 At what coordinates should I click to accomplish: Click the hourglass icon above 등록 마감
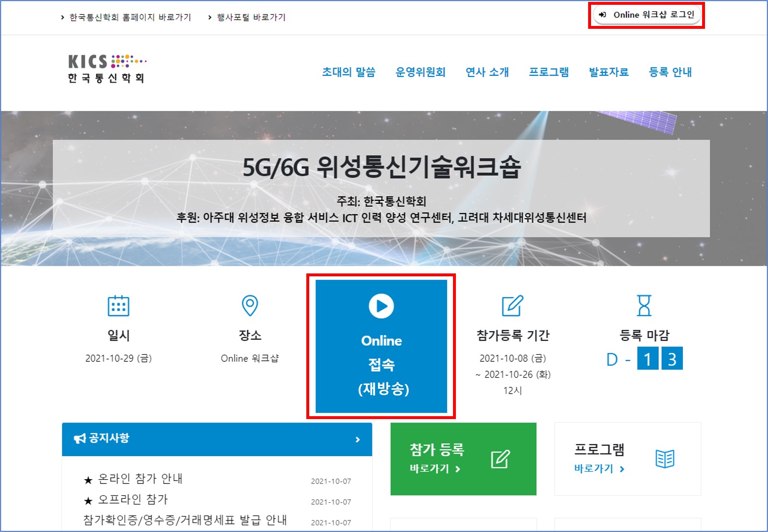click(x=644, y=306)
